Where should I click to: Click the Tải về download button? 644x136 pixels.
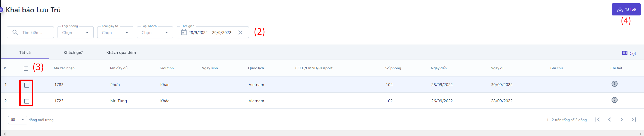(x=626, y=10)
